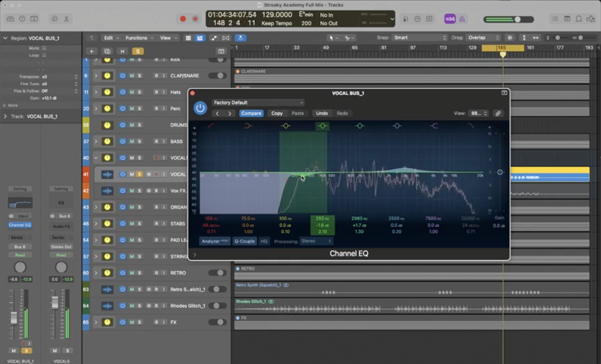Click the add track plus button
The image size is (601, 364).
(x=91, y=51)
